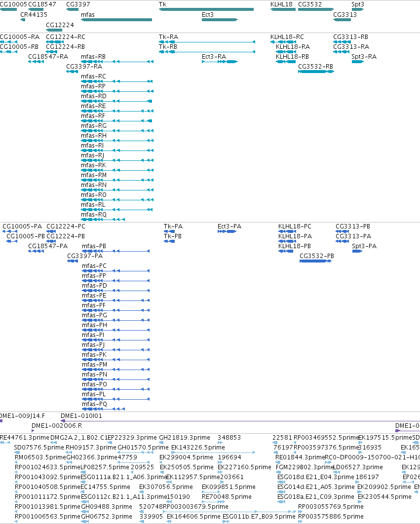
Task: Click transcript mfas-RQ
Action: [x=94, y=215]
